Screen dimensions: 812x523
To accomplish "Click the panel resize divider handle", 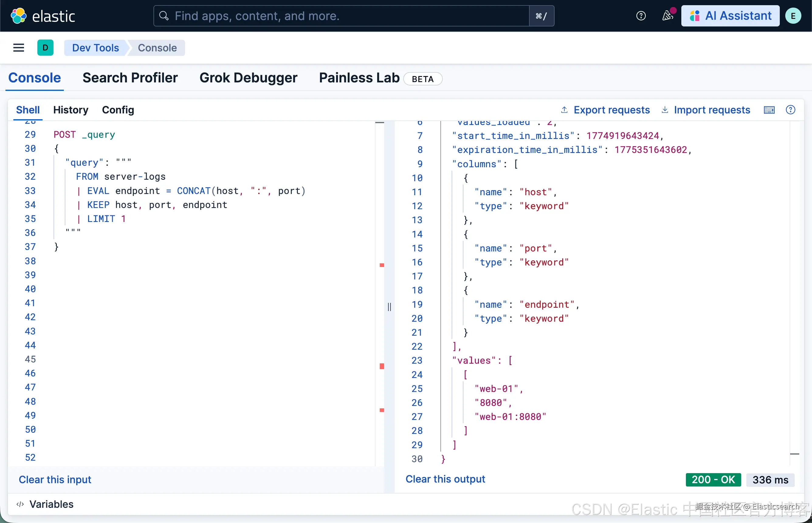I will (x=389, y=307).
